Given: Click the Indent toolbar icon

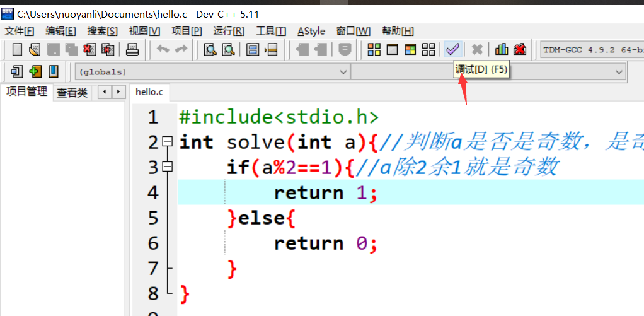Looking at the screenshot, I should pos(302,50).
